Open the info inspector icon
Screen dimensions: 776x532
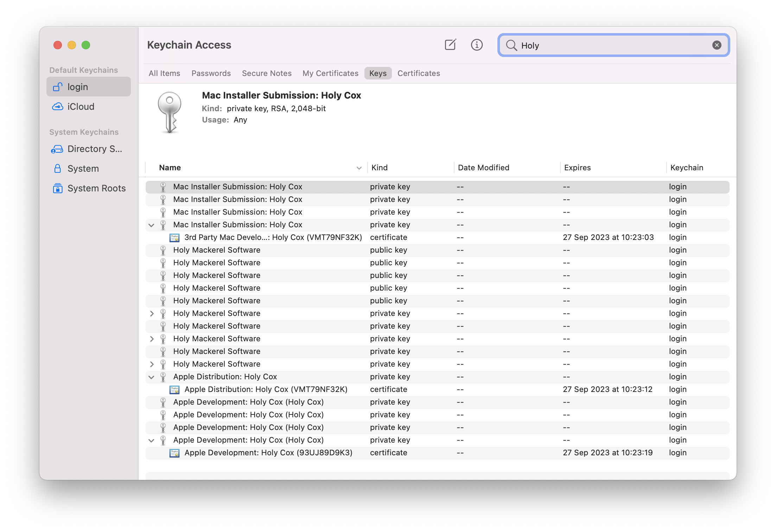(477, 45)
